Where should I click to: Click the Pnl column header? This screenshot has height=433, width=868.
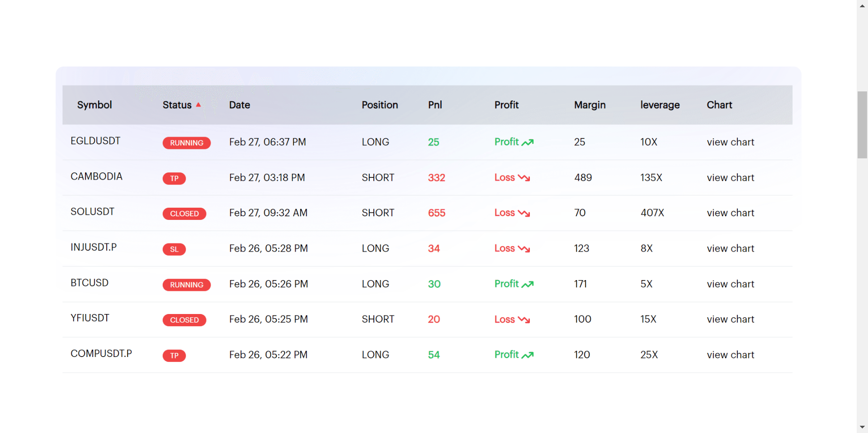pyautogui.click(x=435, y=105)
